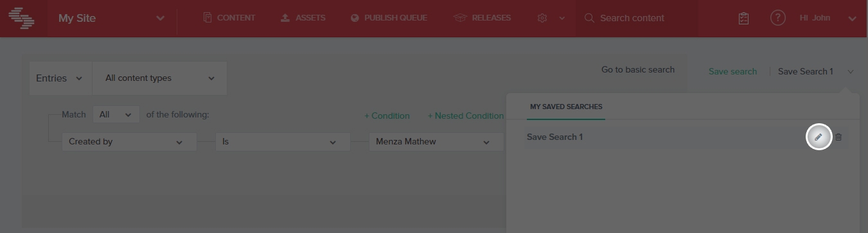
Task: Expand All content types dropdown
Action: pyautogui.click(x=159, y=78)
